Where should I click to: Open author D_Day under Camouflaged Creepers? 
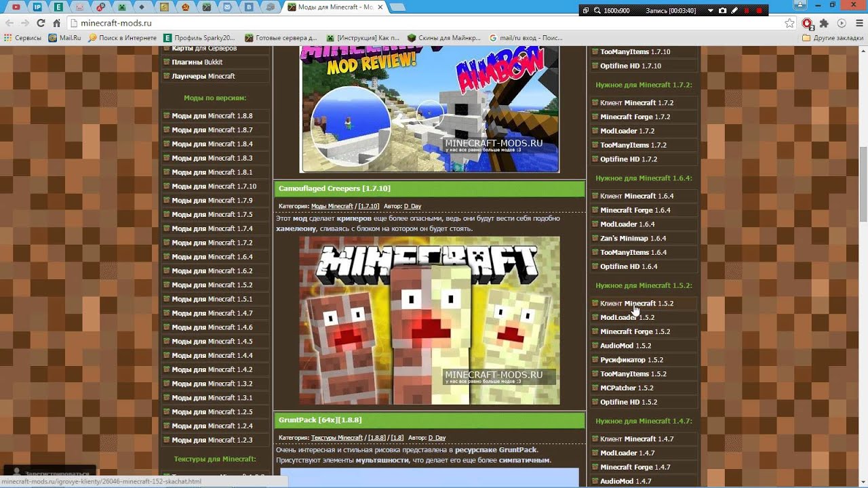[x=412, y=206]
